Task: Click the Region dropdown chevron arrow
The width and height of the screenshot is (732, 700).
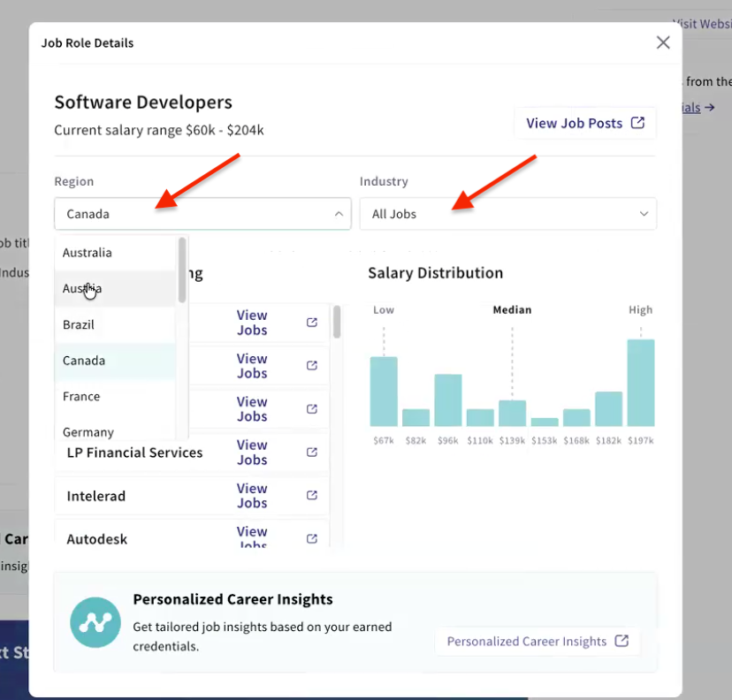Action: click(x=339, y=214)
